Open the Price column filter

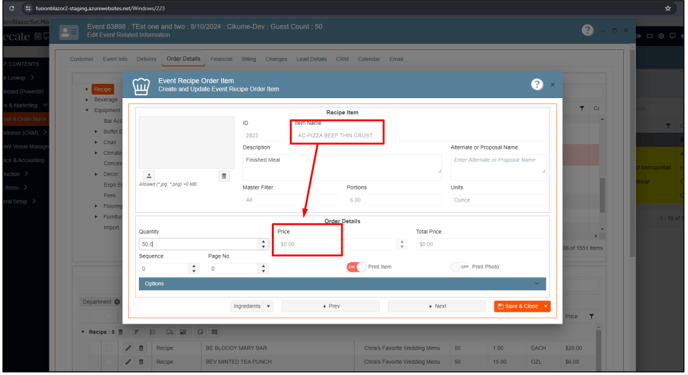[x=591, y=316]
